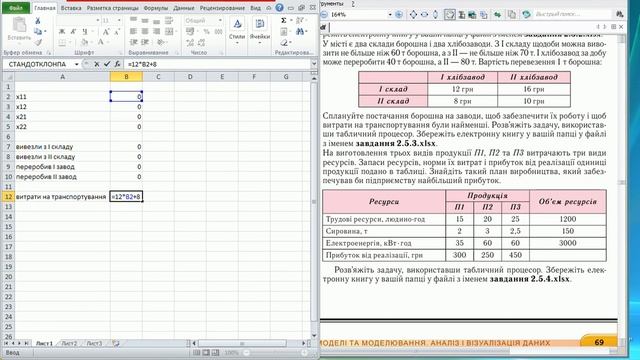Screen dimensions: 640x360
Task: Click the Insert new sheet tab icon
Action: pyautogui.click(x=116, y=343)
